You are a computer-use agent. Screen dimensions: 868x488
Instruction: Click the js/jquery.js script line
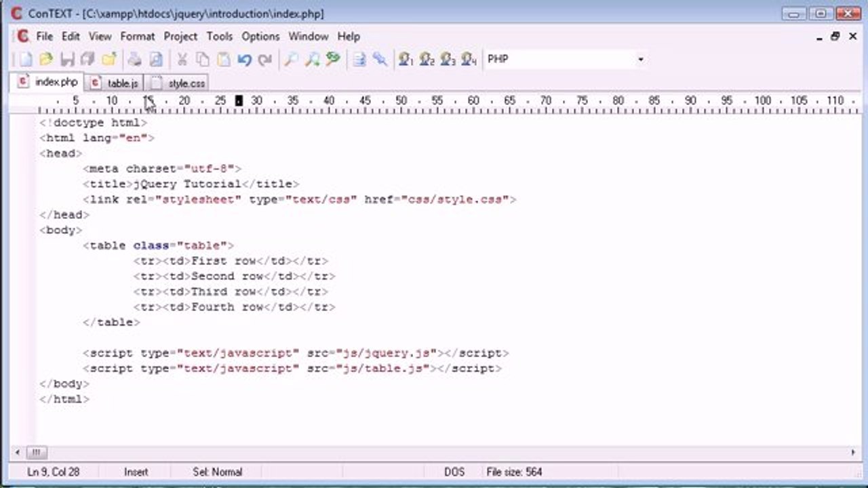[296, 353]
